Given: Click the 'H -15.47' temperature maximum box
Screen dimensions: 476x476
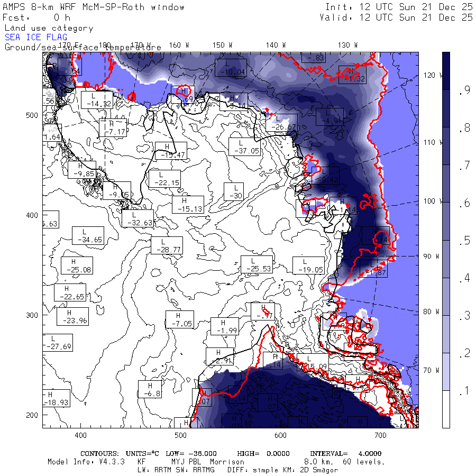Looking at the screenshot, I should pos(171,151).
